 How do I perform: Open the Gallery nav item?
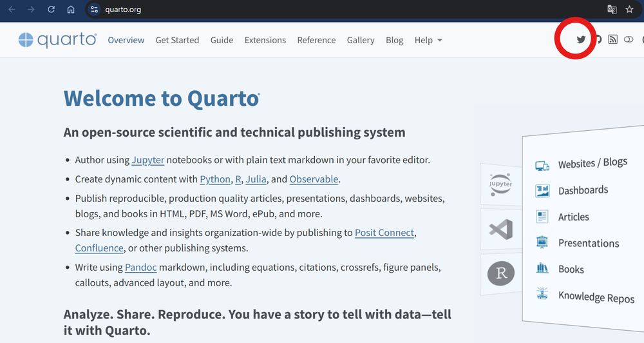(x=361, y=41)
